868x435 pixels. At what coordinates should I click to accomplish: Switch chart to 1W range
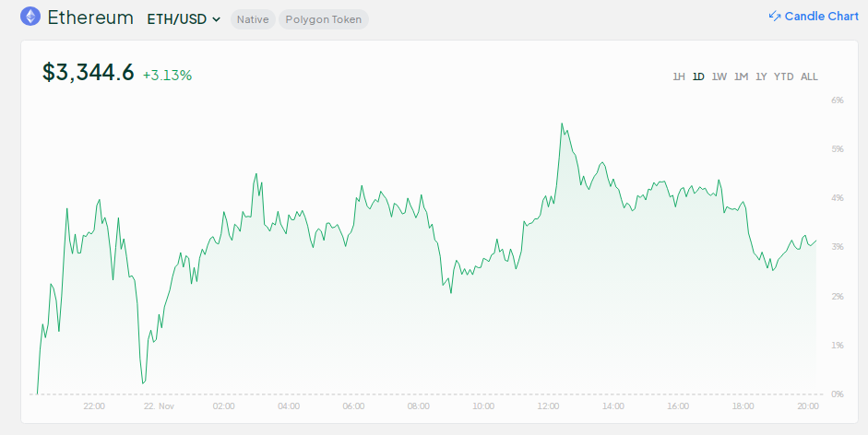(719, 76)
